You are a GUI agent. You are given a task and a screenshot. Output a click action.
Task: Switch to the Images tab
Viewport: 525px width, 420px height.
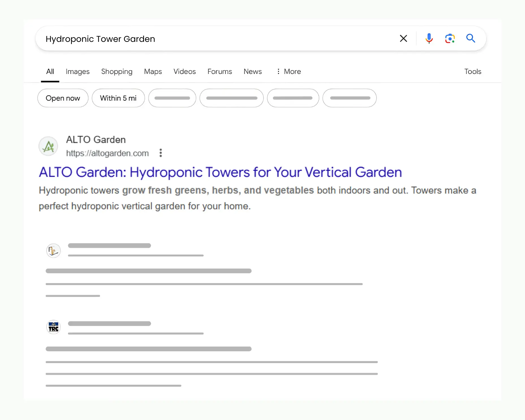point(78,72)
